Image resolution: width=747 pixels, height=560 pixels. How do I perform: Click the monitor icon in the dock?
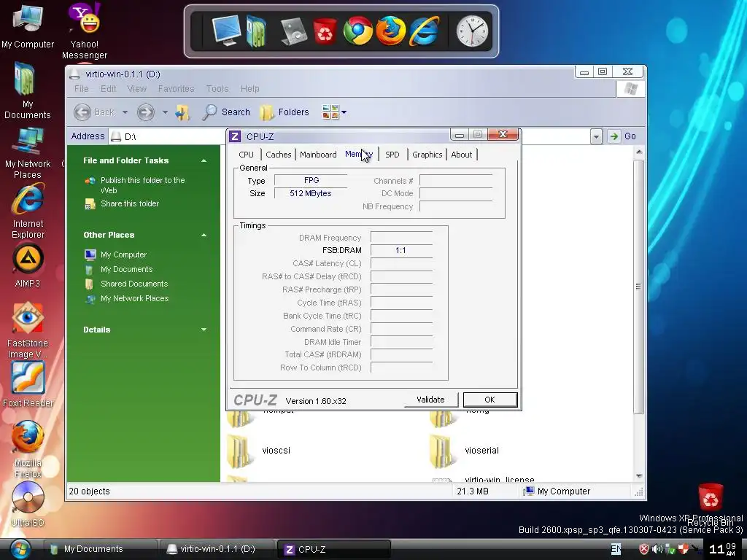(x=226, y=31)
